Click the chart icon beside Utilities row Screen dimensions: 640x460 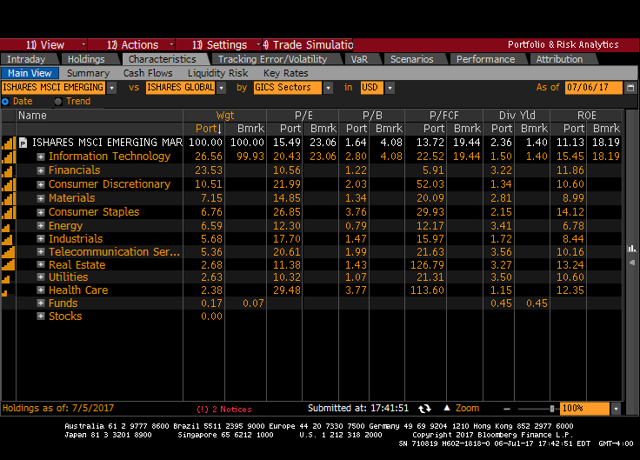click(x=6, y=278)
